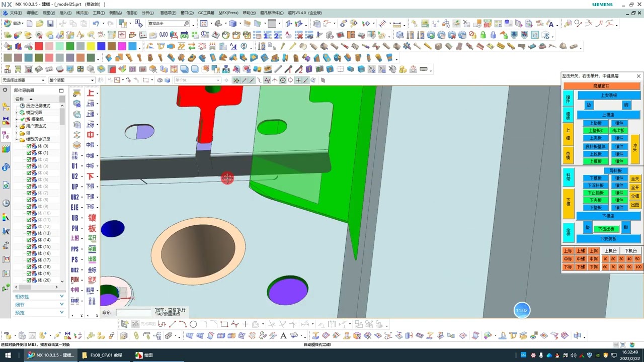Click the 0.00 dimension icon

pos(164,35)
